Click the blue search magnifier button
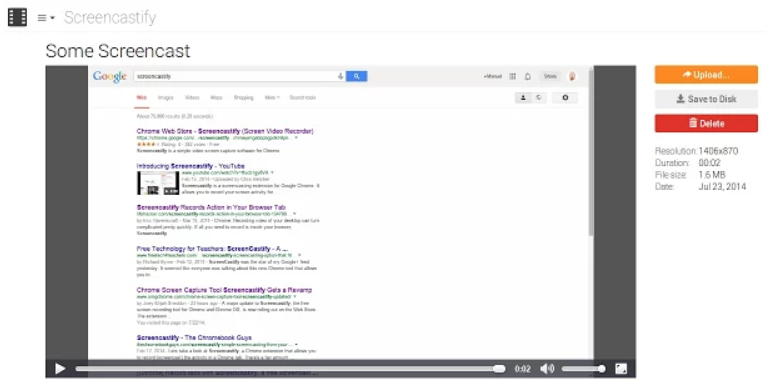 pyautogui.click(x=357, y=76)
